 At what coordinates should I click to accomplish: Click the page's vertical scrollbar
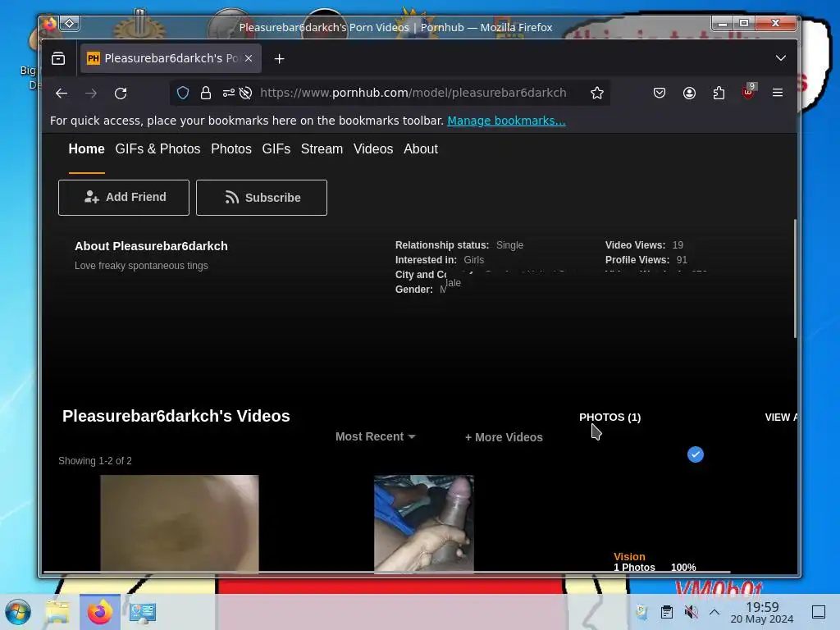[795, 279]
